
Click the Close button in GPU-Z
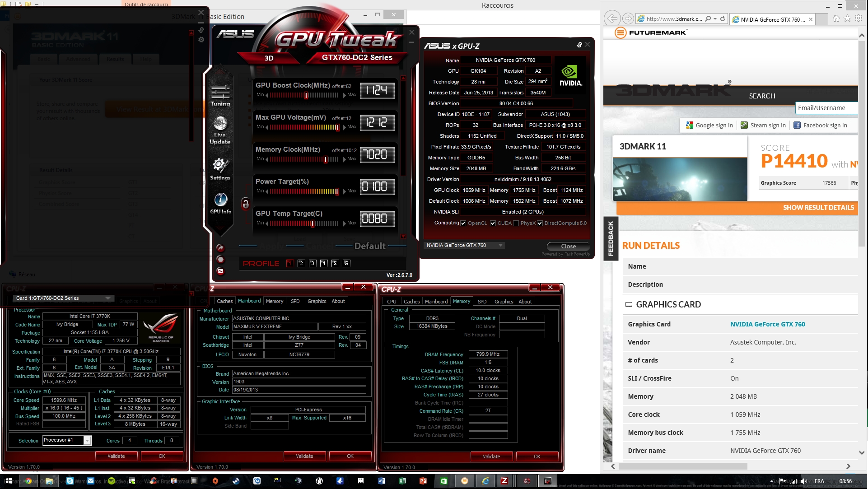568,246
